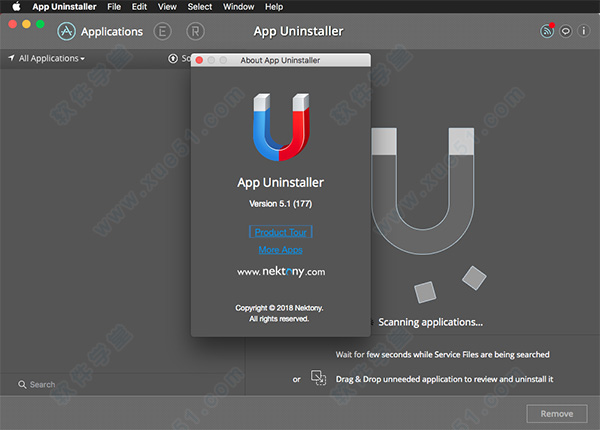Click the info icon in toolbar

(584, 31)
